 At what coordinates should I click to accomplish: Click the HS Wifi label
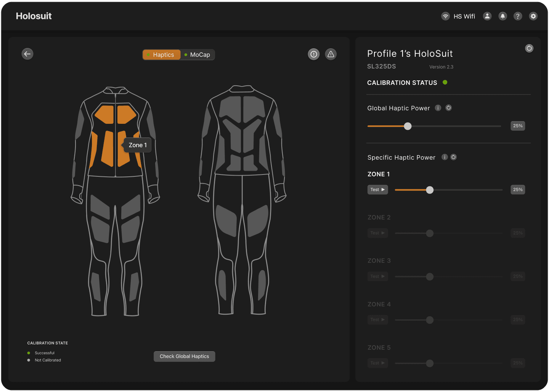click(464, 16)
